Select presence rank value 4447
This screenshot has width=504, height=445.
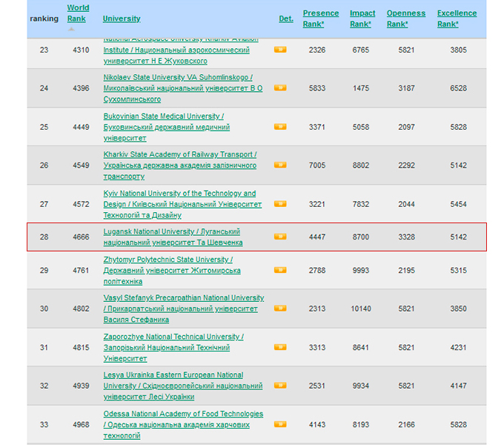pyautogui.click(x=317, y=237)
